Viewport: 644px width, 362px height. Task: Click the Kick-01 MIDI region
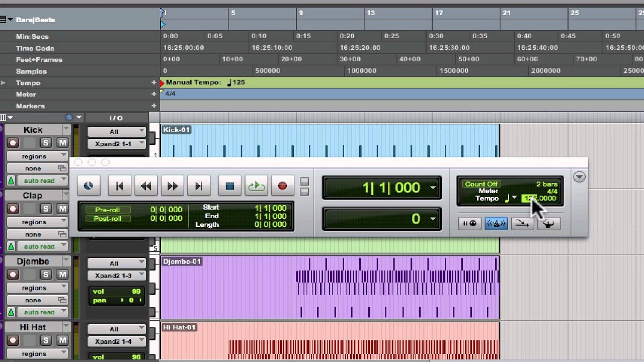click(330, 141)
